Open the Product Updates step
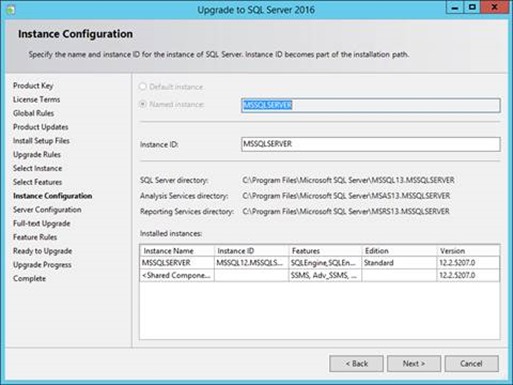Screen dimensions: 513x385 coord(41,127)
